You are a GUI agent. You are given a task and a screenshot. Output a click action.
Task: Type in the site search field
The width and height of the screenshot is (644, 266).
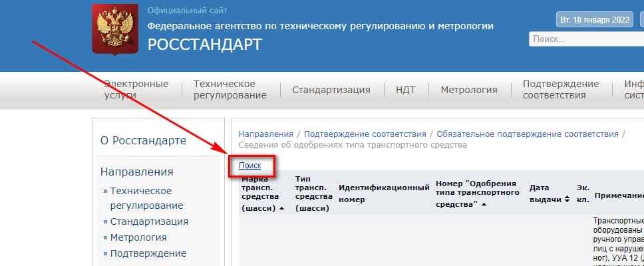coord(585,39)
